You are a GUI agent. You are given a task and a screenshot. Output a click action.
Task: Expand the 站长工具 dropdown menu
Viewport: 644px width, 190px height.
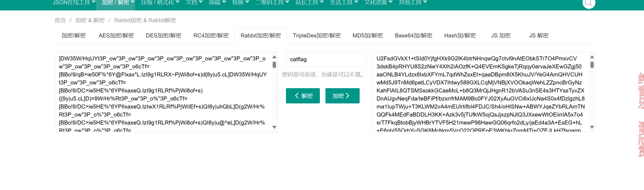coord(309,3)
